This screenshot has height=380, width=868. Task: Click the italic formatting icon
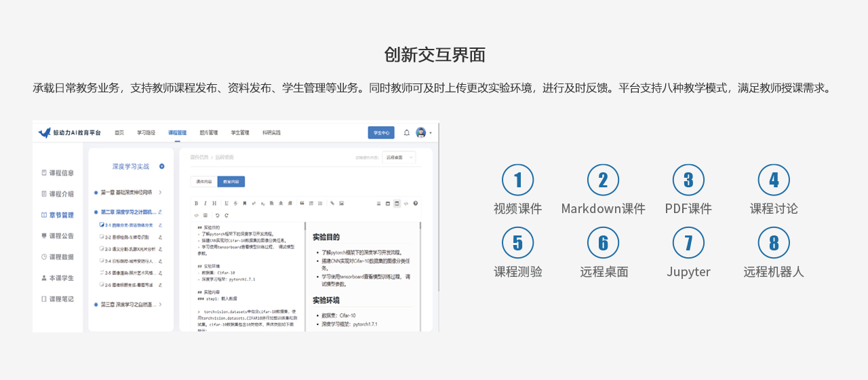205,203
